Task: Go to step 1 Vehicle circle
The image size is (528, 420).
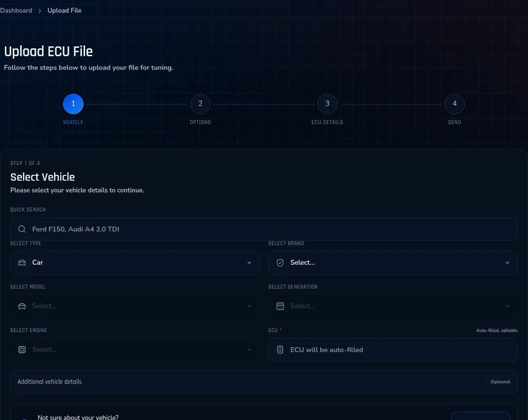Action: 73,104
